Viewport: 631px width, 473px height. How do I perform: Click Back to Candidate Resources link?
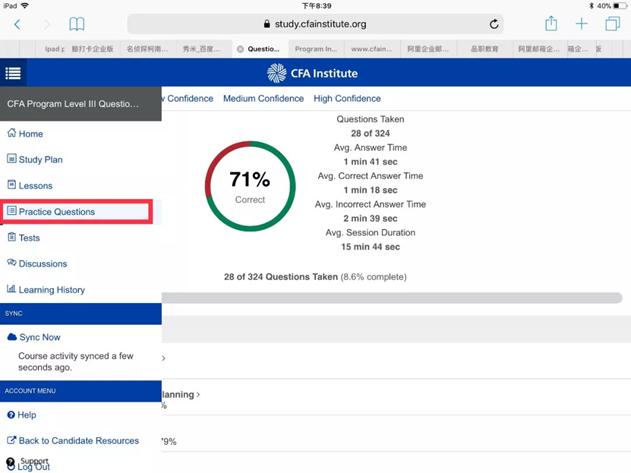78,441
